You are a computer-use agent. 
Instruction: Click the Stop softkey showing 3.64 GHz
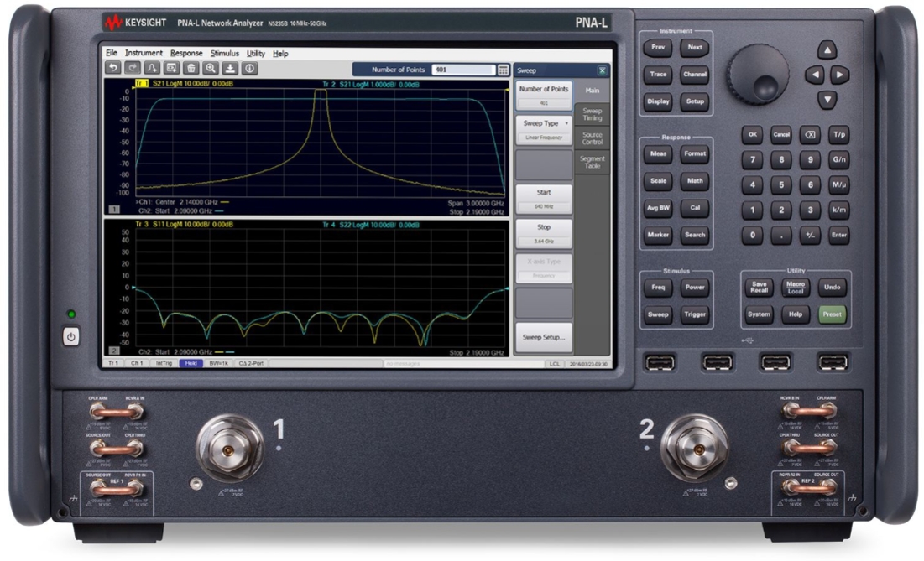click(544, 234)
